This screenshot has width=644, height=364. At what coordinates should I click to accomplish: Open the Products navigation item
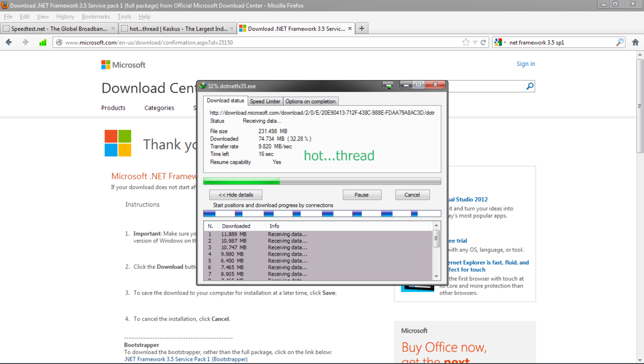113,108
